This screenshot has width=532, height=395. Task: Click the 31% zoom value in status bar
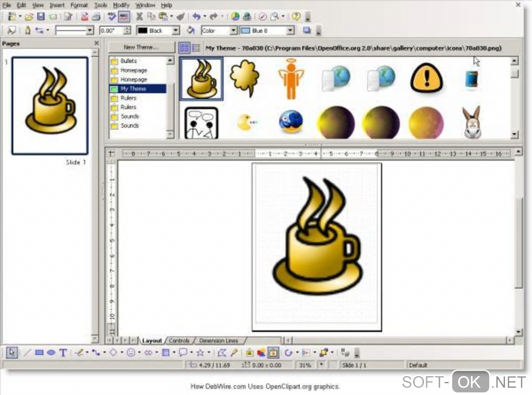pos(305,365)
